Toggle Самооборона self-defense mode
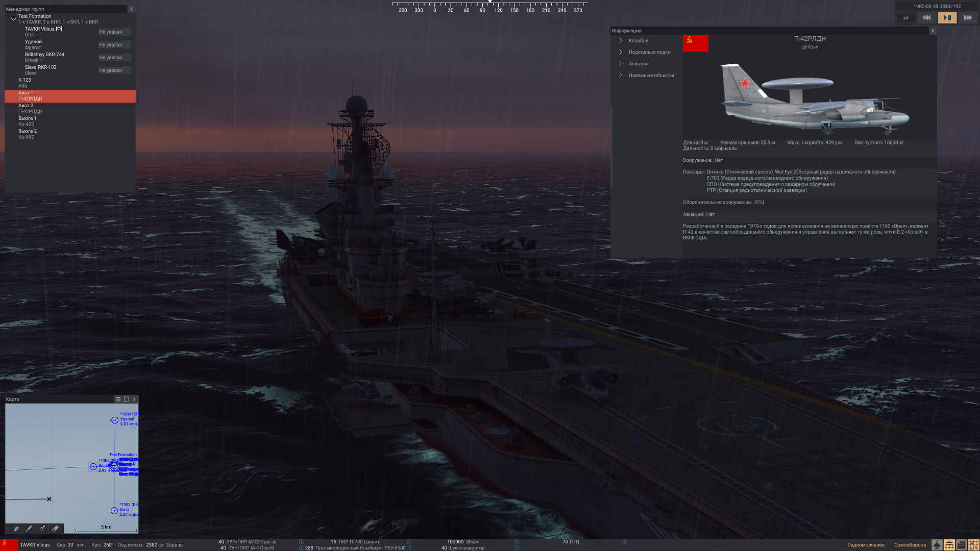The width and height of the screenshot is (980, 551). point(910,545)
